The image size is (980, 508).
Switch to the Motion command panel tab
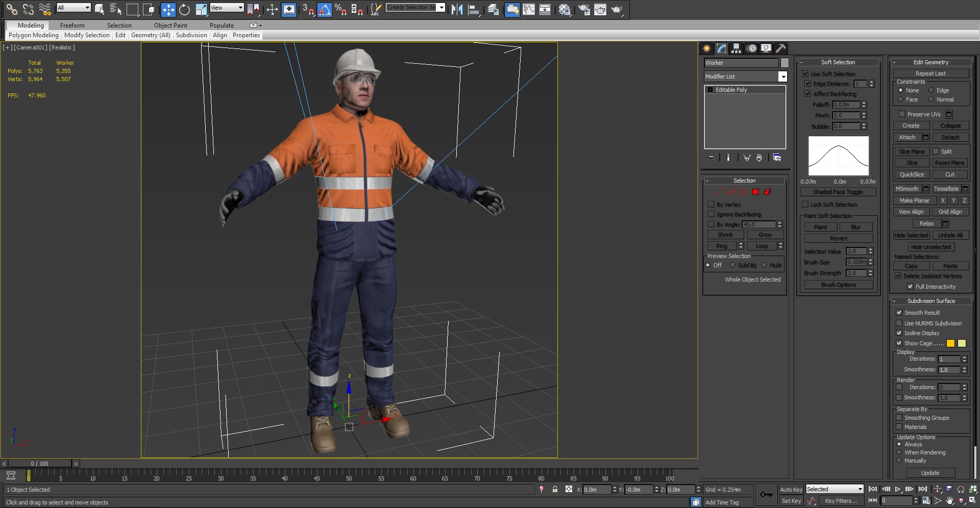click(x=751, y=48)
